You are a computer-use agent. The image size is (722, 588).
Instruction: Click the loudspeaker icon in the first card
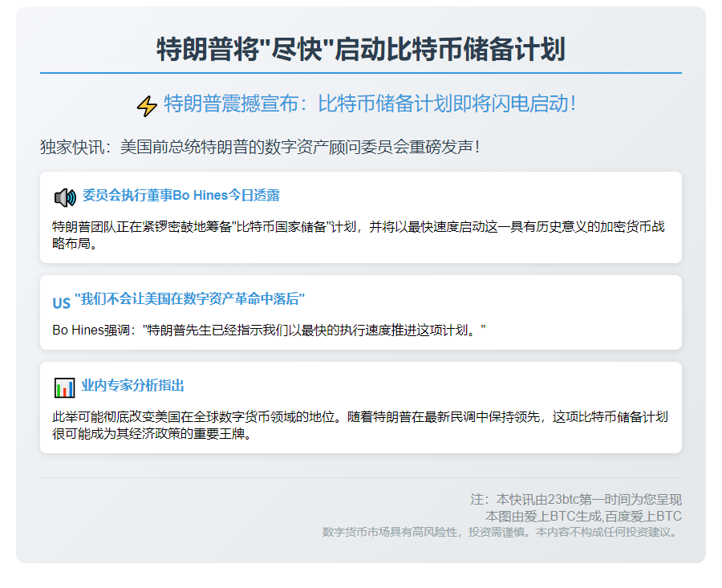[64, 197]
